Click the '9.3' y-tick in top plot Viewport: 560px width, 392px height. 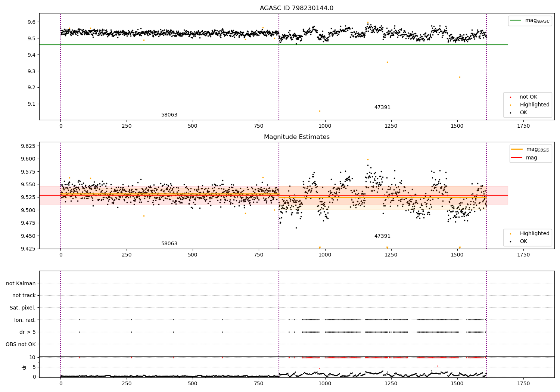(x=31, y=71)
